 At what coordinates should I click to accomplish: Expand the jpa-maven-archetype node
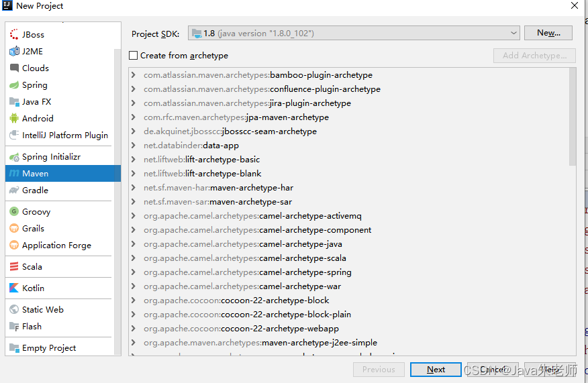click(x=133, y=117)
